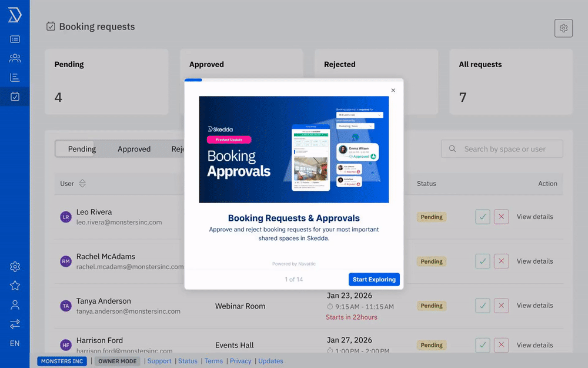Click the Status column header
Viewport: 588px width, 368px height.
[426, 184]
